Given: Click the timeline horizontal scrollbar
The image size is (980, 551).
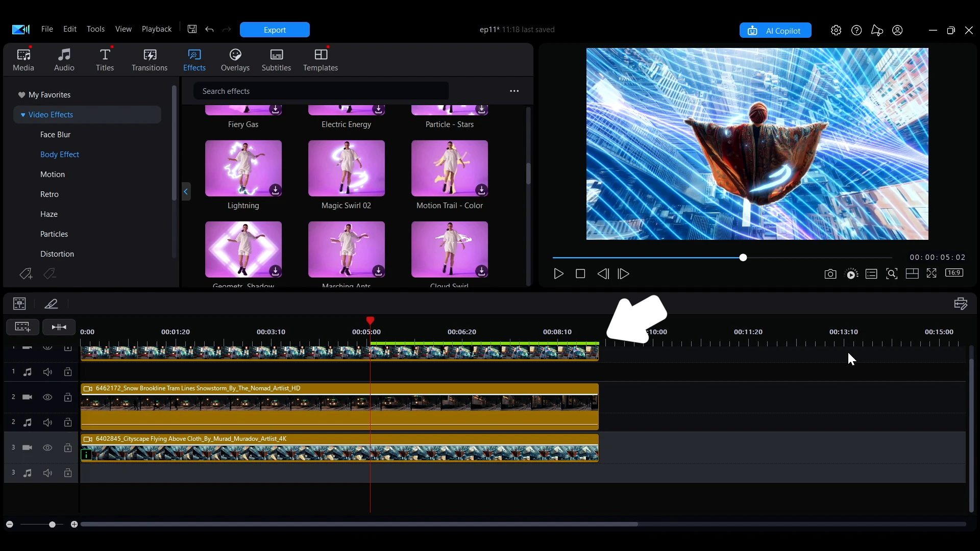Looking at the screenshot, I should pos(359,524).
